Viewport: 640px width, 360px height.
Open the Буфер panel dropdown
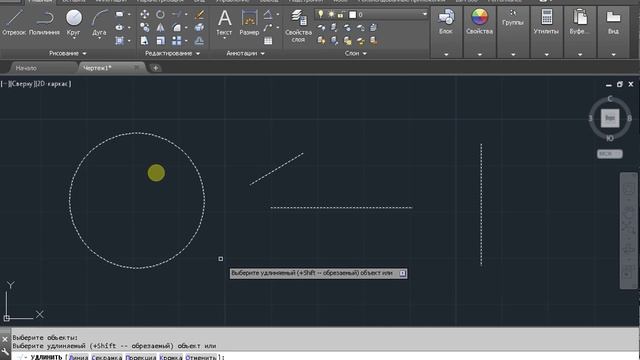point(580,54)
